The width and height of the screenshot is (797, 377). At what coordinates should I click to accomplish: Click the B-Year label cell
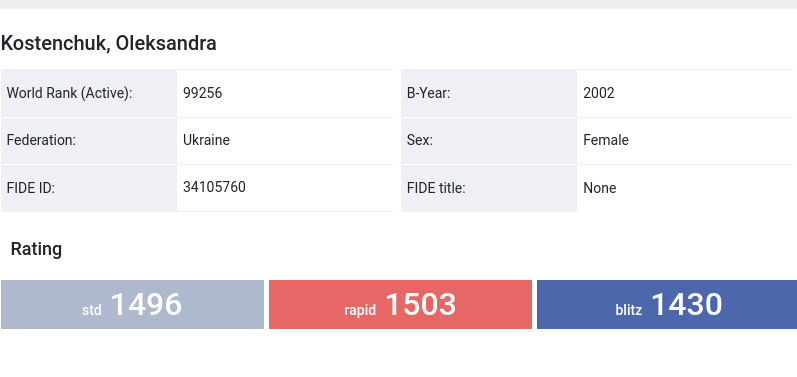click(x=489, y=93)
